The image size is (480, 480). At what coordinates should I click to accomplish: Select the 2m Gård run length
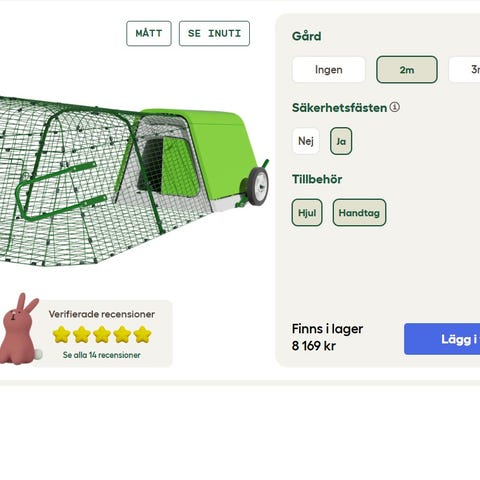(x=407, y=70)
